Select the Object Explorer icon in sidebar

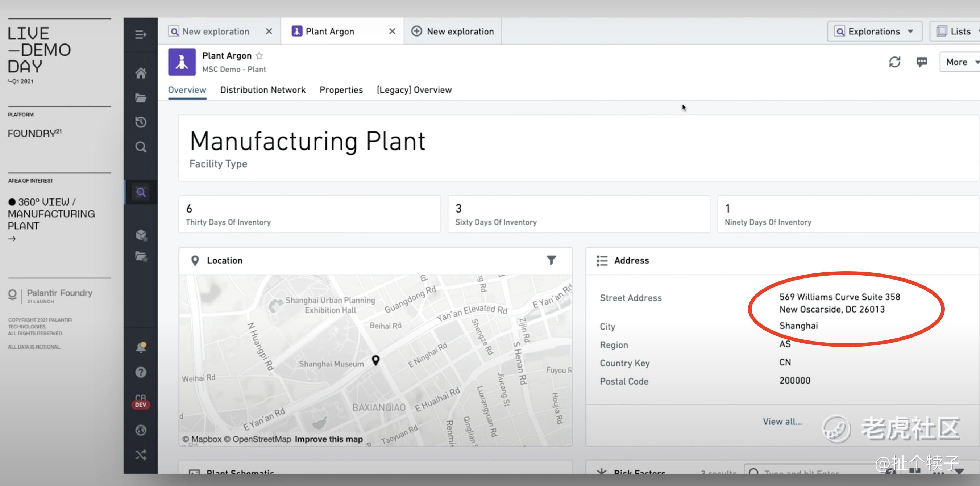(141, 192)
